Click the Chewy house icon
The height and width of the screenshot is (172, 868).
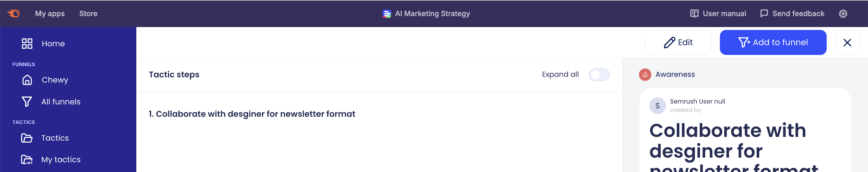27,80
